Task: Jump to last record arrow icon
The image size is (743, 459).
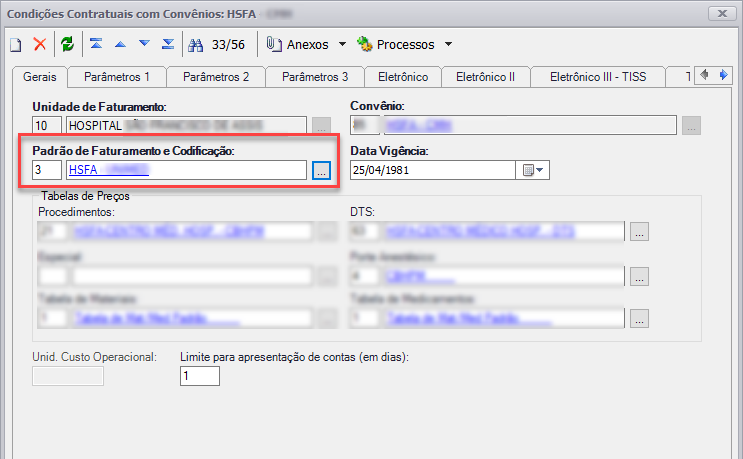Action: [x=168, y=44]
